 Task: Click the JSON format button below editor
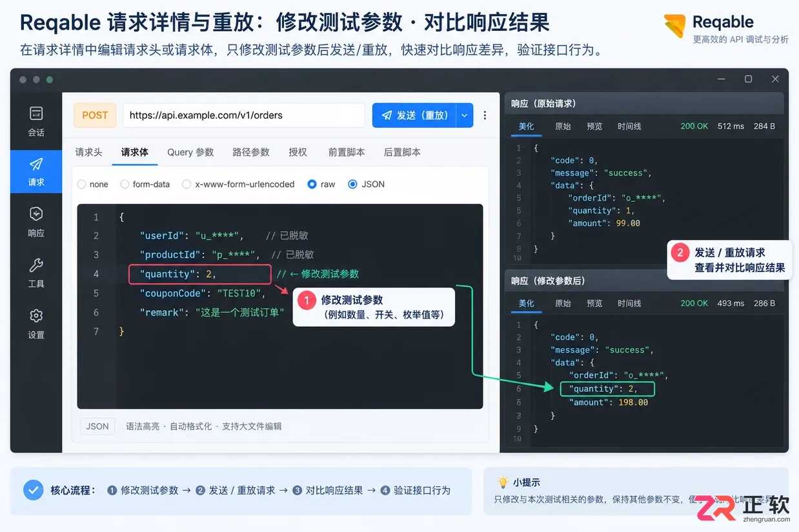pos(97,426)
